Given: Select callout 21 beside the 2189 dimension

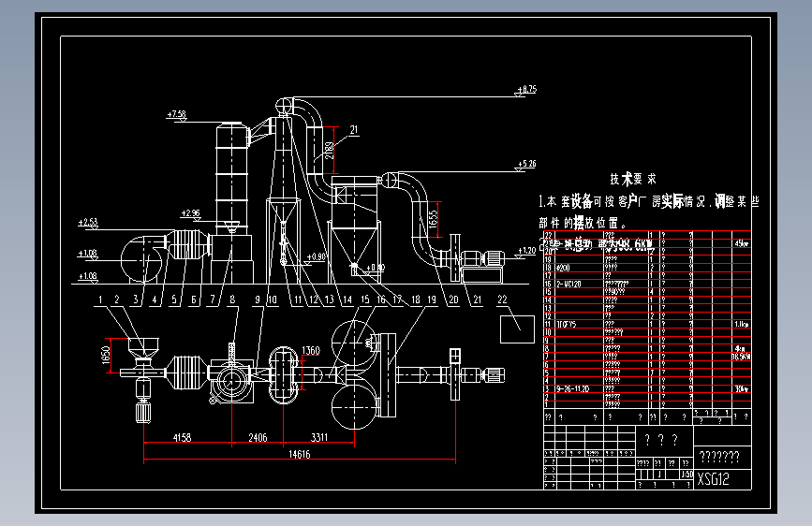Looking at the screenshot, I should (354, 129).
